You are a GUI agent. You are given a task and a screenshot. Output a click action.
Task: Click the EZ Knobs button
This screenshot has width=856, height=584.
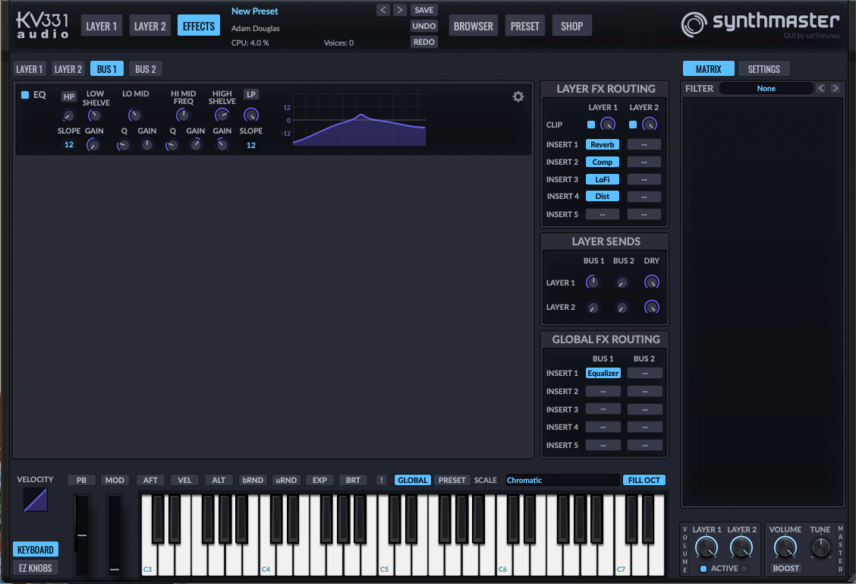pyautogui.click(x=35, y=568)
